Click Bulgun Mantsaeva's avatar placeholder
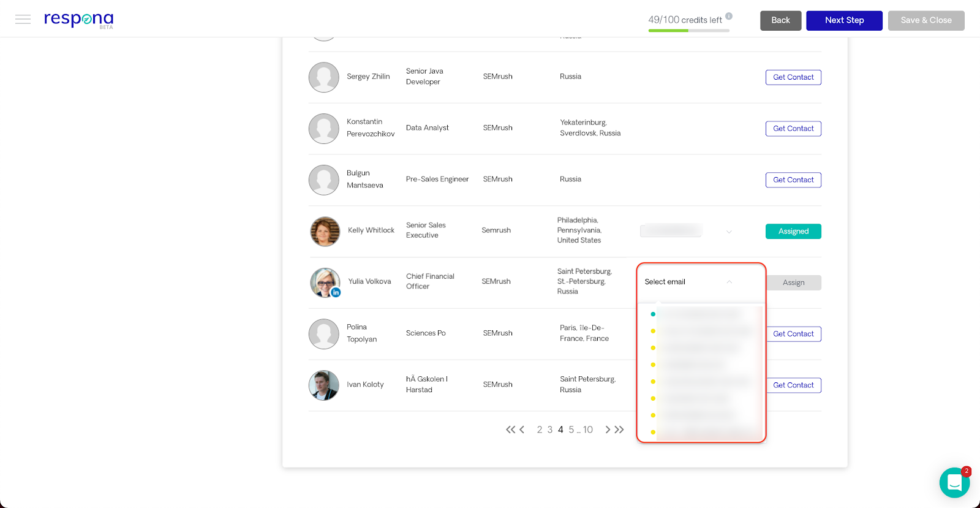This screenshot has width=980, height=508. [324, 180]
